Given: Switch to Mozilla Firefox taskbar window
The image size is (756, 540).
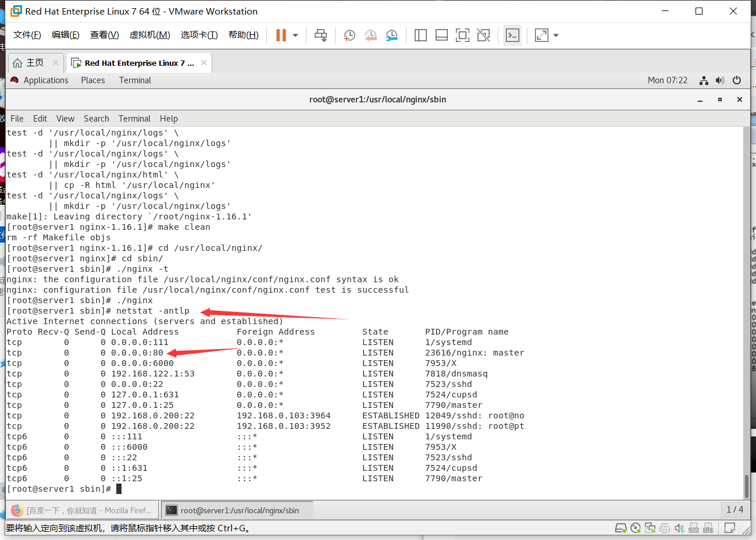Looking at the screenshot, I should (82, 510).
